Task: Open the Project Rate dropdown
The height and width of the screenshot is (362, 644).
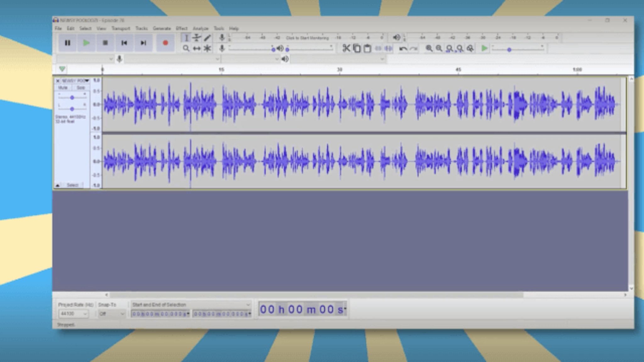Action: pyautogui.click(x=85, y=314)
